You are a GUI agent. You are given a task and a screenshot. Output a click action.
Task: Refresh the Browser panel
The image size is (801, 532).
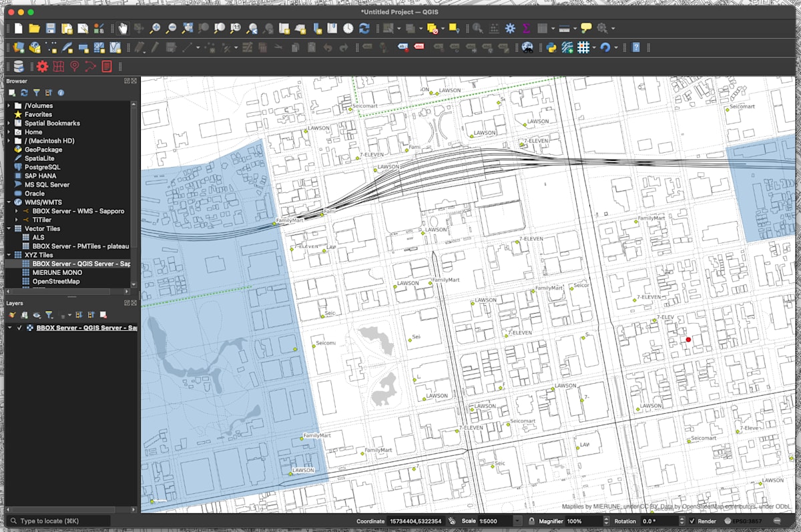[x=24, y=93]
